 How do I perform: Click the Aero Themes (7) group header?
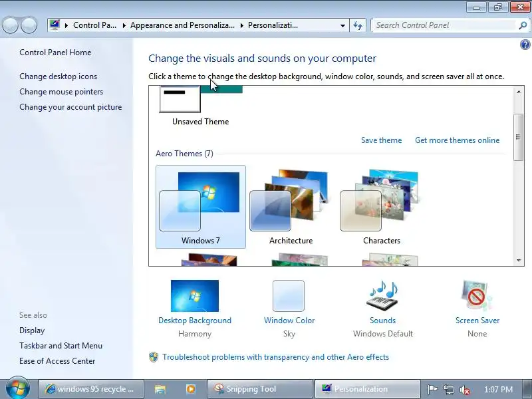pos(185,154)
